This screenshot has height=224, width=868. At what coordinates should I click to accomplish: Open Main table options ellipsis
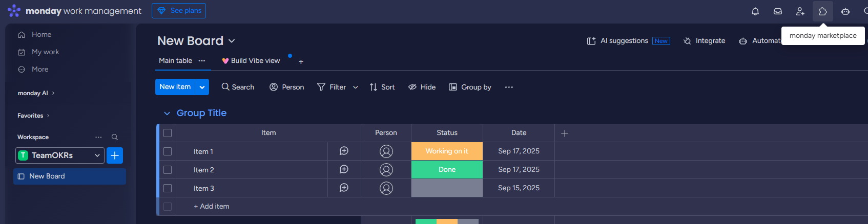pyautogui.click(x=202, y=60)
